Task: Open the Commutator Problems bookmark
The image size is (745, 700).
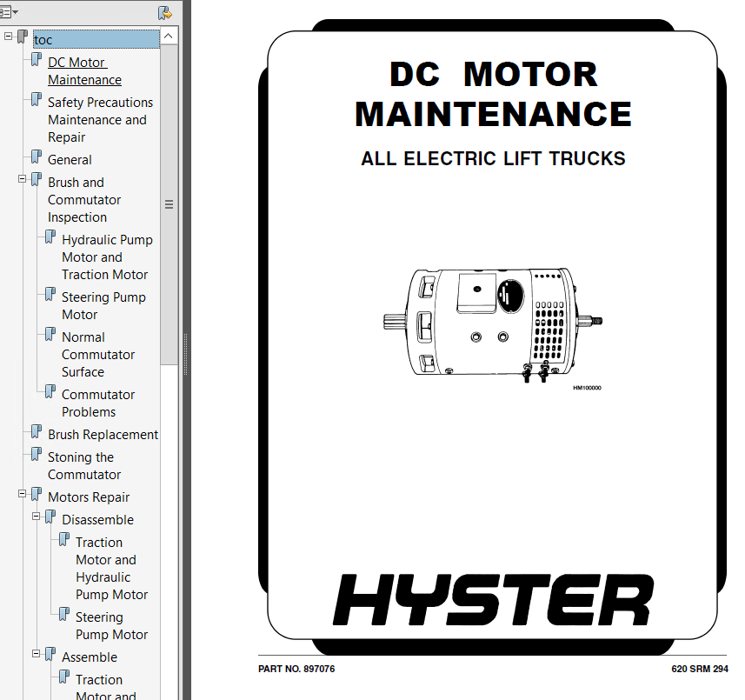Action: pyautogui.click(x=98, y=403)
